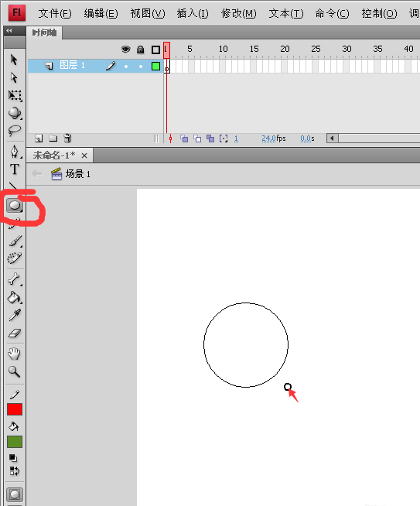Select the Hand tool
The width and height of the screenshot is (420, 506).
pos(14,354)
